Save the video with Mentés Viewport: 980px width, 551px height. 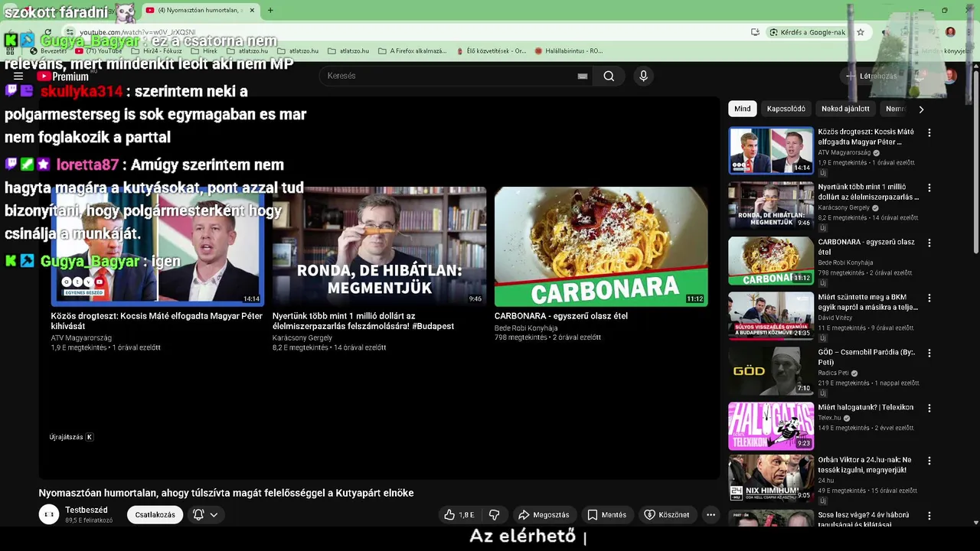click(607, 515)
